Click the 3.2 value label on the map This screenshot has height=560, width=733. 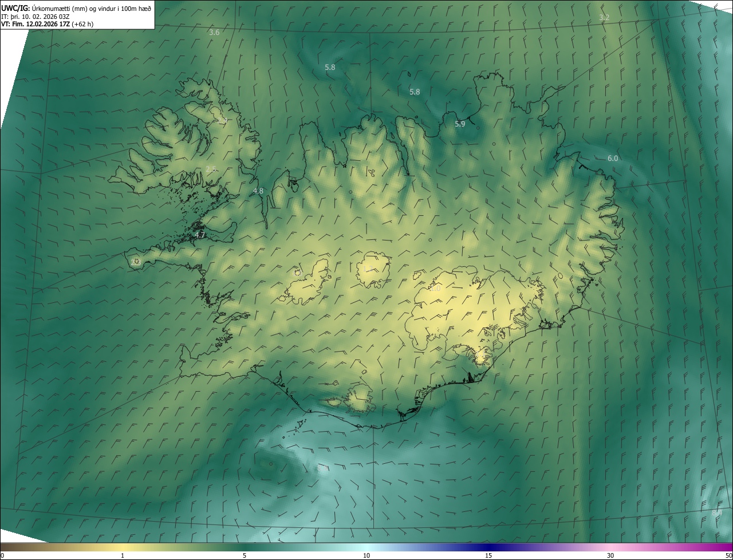[x=604, y=18]
